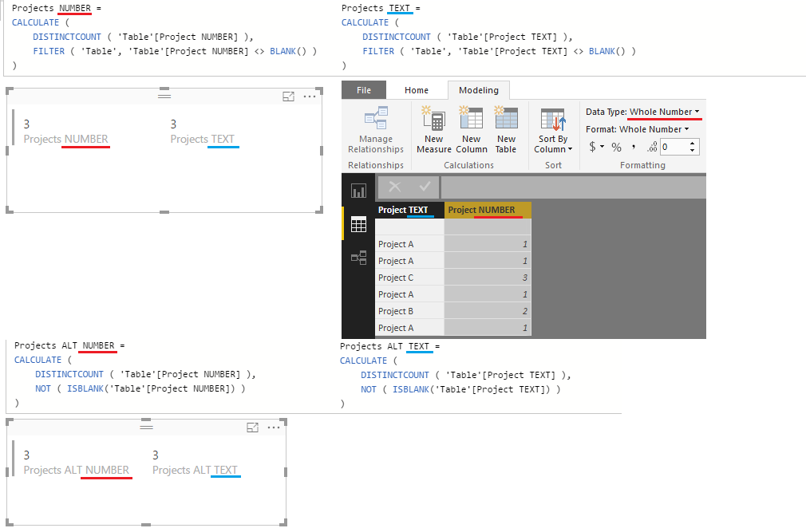Click the blank first Project TEXT cell
806x532 pixels.
click(x=409, y=227)
